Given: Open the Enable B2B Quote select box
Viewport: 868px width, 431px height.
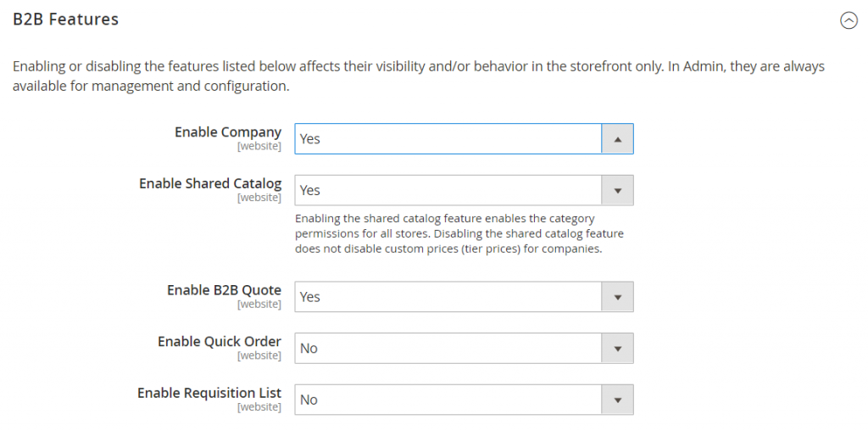Looking at the screenshot, I should 464,297.
